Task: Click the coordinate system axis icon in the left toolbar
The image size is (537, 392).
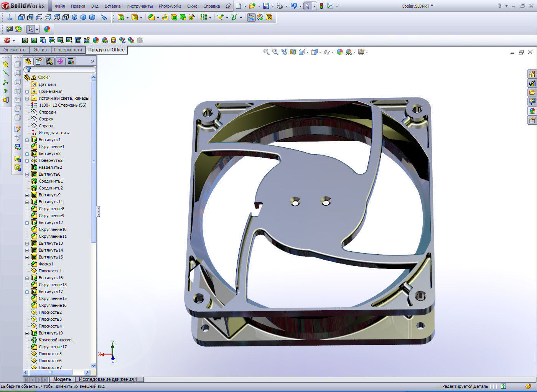Action: tap(5, 82)
